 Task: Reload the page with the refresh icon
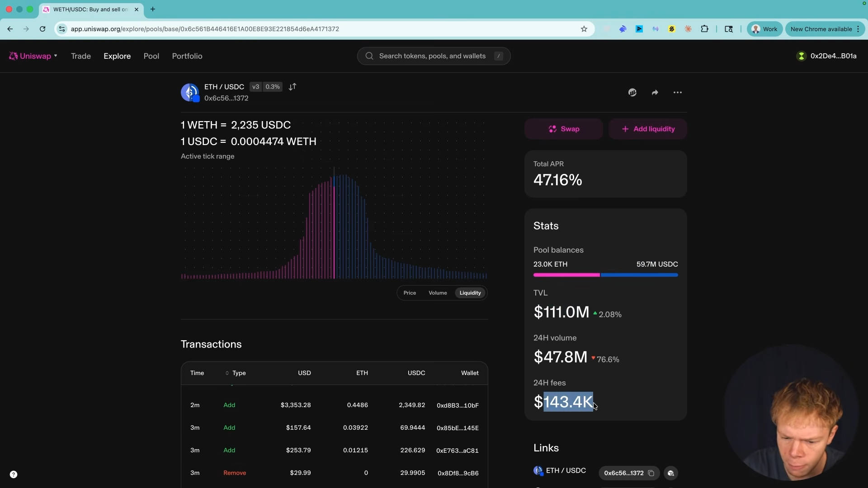42,29
